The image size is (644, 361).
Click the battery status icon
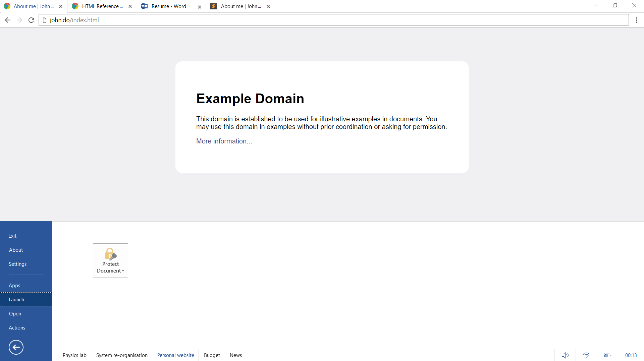click(x=607, y=355)
